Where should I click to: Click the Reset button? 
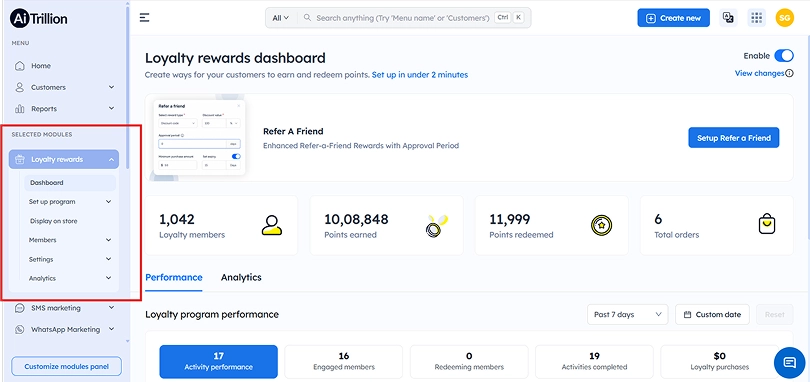pos(775,314)
